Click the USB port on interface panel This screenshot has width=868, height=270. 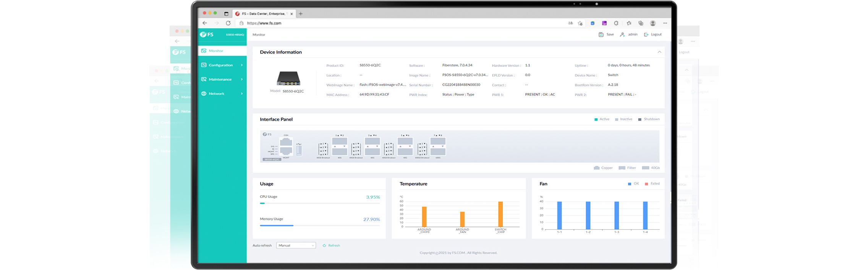[x=299, y=150]
